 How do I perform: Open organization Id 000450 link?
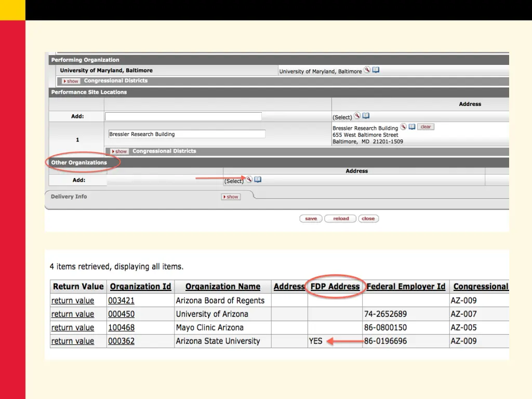(x=121, y=314)
